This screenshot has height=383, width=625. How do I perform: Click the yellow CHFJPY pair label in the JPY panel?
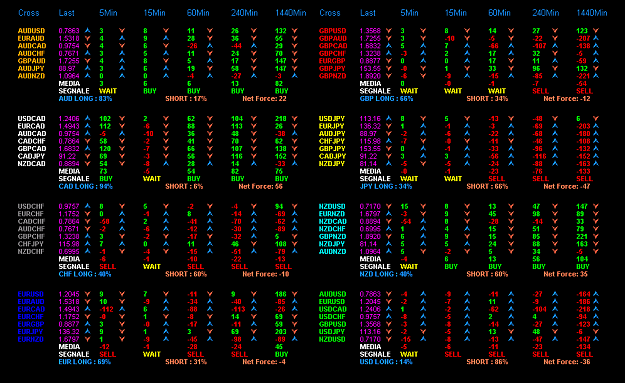click(x=332, y=141)
